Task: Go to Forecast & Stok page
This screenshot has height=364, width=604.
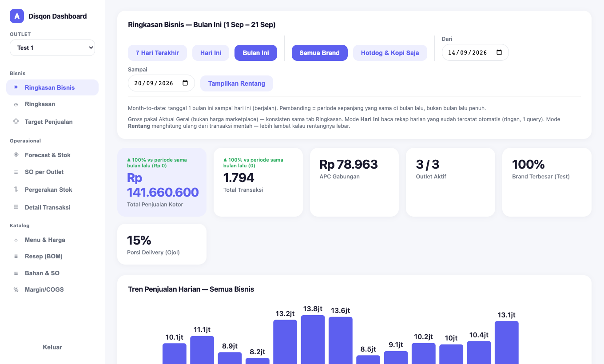Action: pyautogui.click(x=52, y=155)
